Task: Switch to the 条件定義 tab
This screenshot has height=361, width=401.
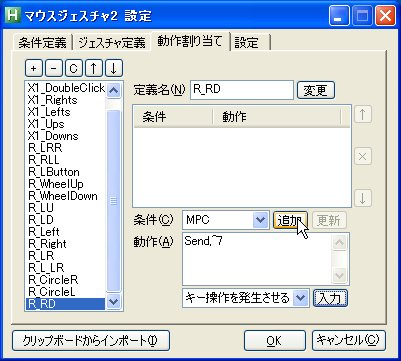Action: [42, 43]
